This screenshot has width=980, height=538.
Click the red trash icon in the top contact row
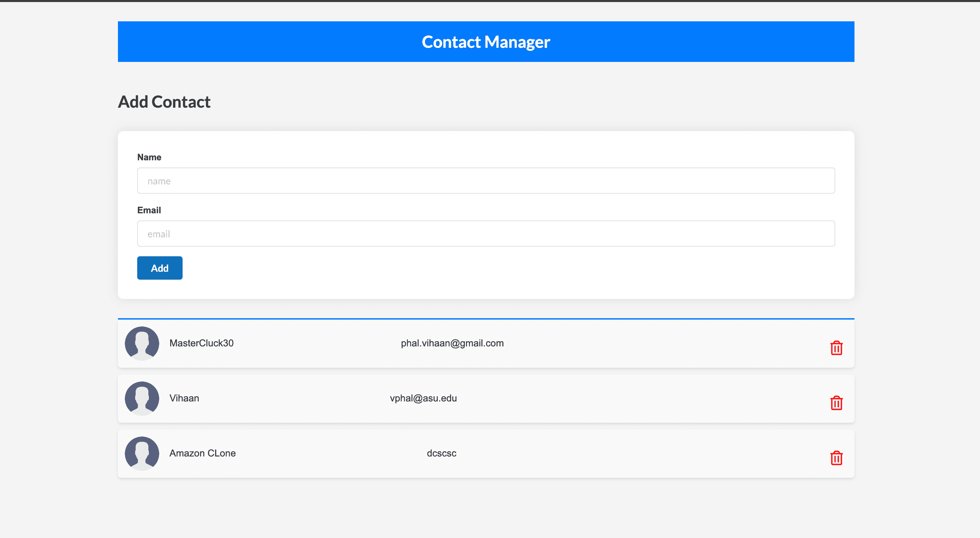pos(836,347)
